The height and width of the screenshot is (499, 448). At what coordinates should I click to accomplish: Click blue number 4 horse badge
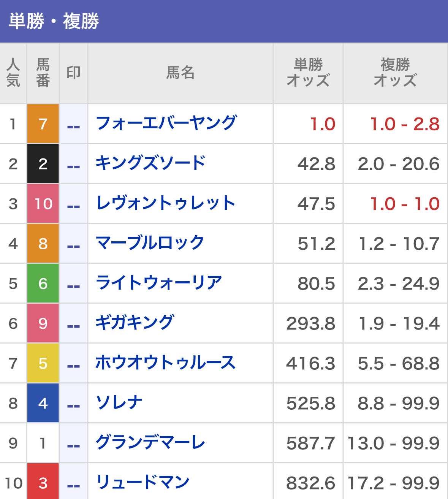click(x=43, y=403)
